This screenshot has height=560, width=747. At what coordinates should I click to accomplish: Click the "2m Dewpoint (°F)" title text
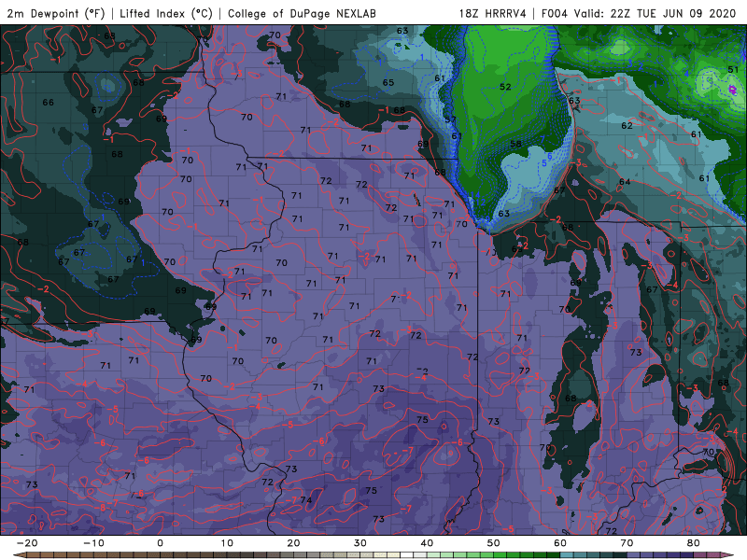[x=55, y=14]
